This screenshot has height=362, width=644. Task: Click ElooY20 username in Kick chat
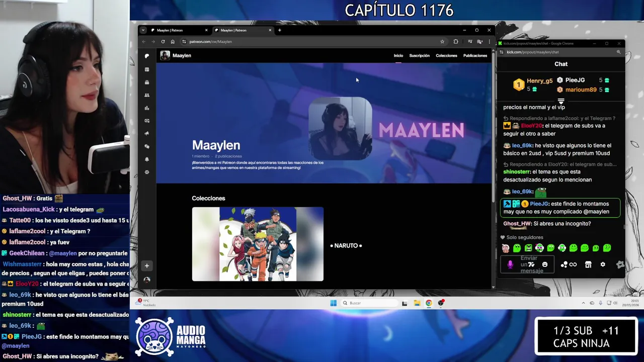532,126
